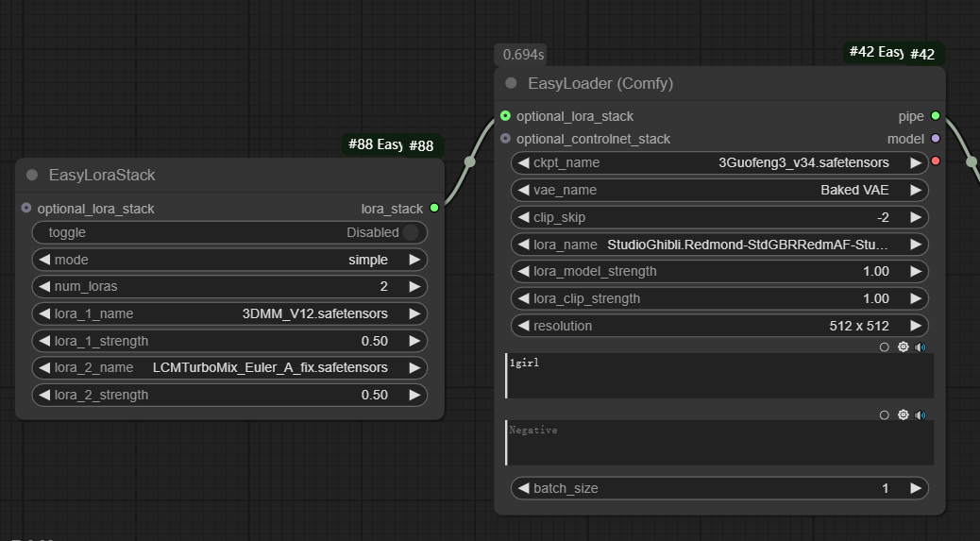Click speaker icon above the Negative prompt box
The width and height of the screenshot is (980, 541).
click(921, 414)
